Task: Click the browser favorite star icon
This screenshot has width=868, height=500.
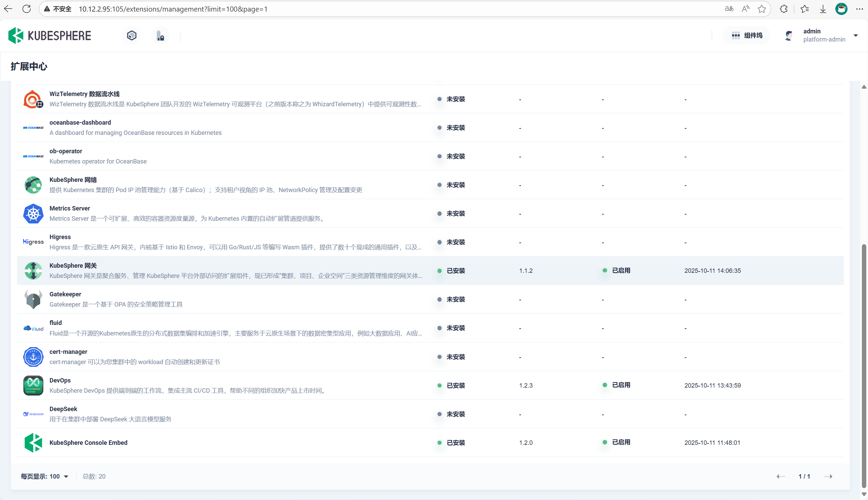Action: [x=762, y=9]
